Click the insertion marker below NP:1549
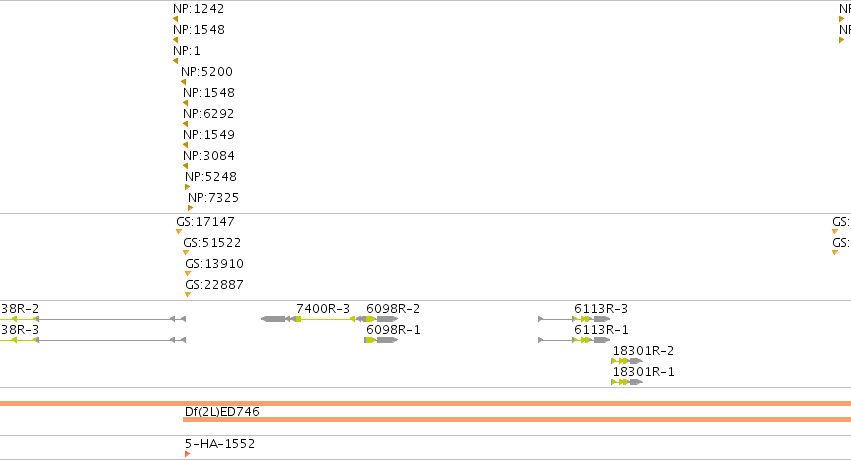Viewport: 851px width, 460px height. 186,145
